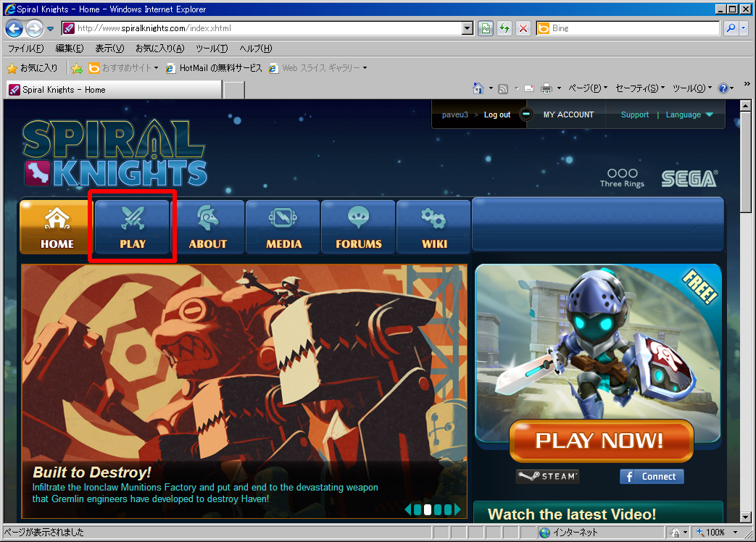Expand the Language dropdown
This screenshot has width=756, height=542.
click(x=689, y=114)
